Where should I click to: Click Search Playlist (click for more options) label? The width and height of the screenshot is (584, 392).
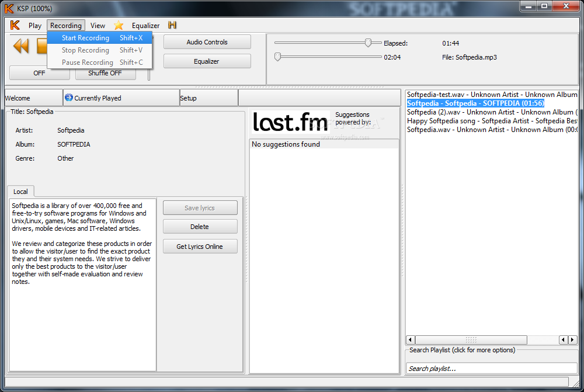462,350
